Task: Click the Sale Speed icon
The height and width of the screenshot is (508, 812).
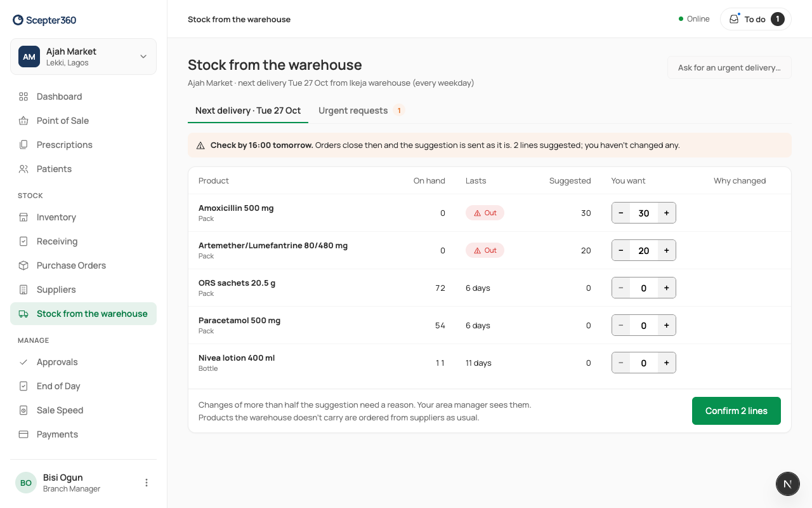Action: pyautogui.click(x=23, y=410)
